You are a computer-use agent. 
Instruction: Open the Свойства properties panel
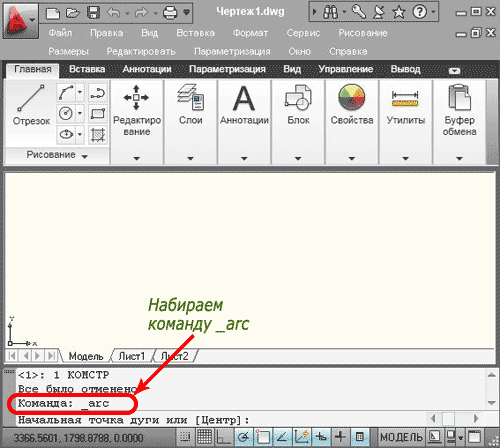352,122
